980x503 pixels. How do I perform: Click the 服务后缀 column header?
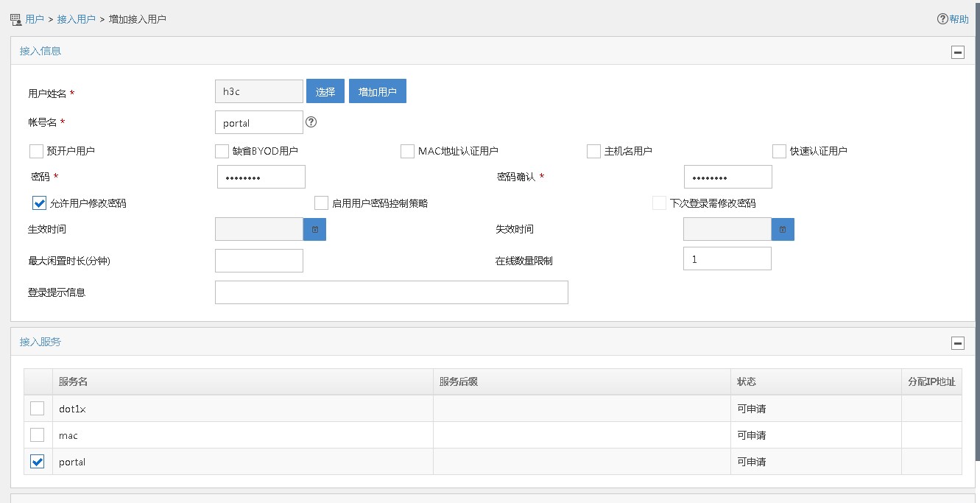(x=582, y=381)
